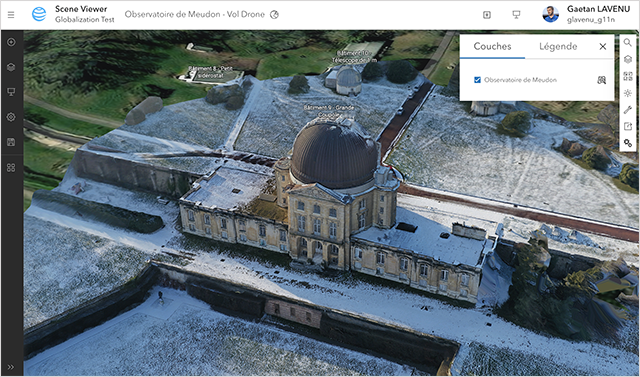Close the Couches layers panel
The width and height of the screenshot is (640, 377).
pyautogui.click(x=602, y=47)
